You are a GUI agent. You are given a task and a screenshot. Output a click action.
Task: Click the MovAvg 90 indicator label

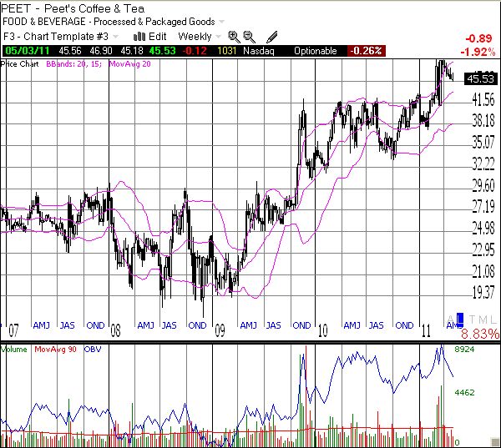tap(55, 349)
